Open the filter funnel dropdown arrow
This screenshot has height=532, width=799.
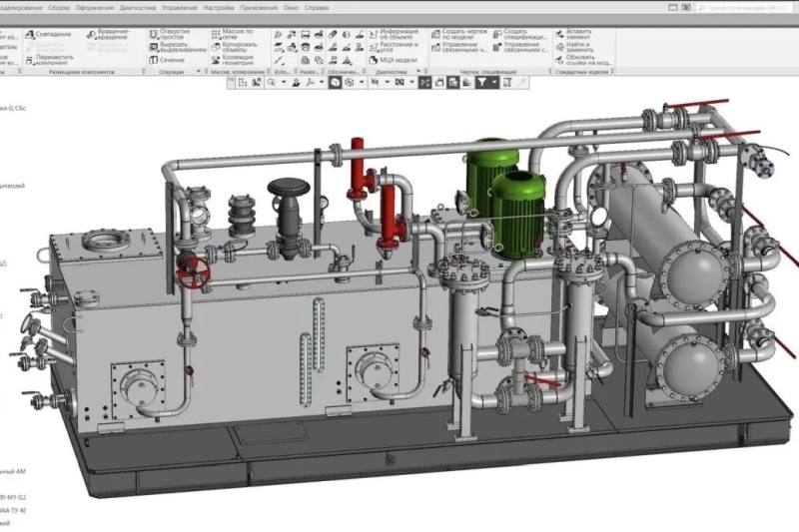tap(493, 82)
